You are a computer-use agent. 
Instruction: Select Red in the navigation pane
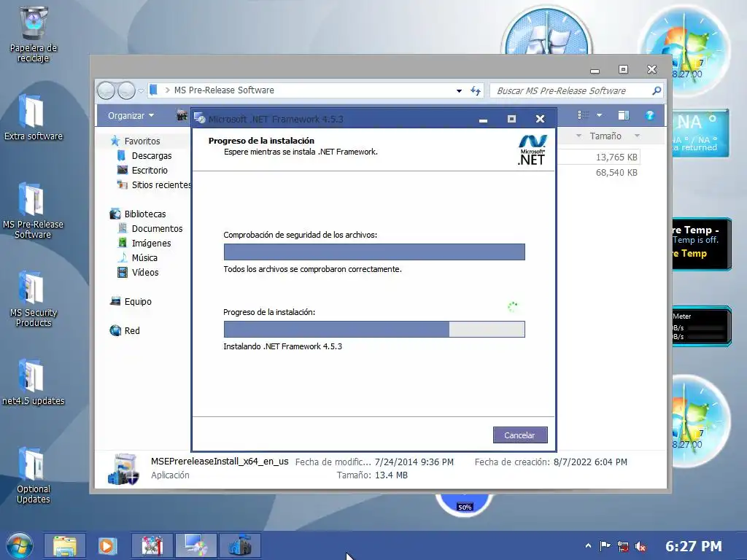(x=132, y=330)
